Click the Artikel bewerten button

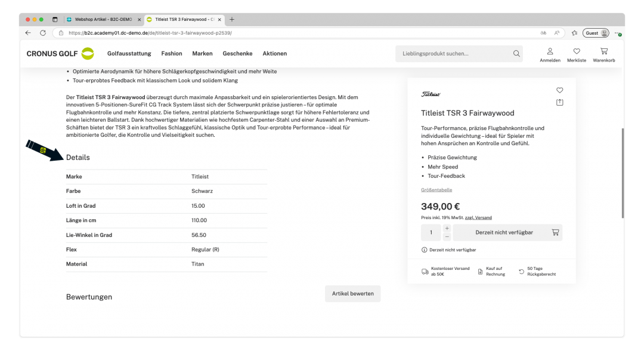[353, 294]
